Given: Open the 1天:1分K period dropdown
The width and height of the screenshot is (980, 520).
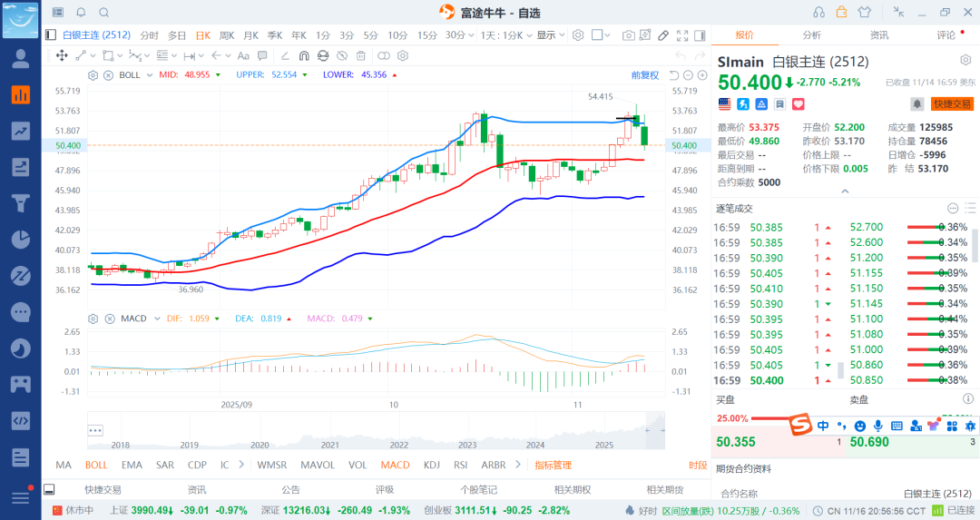Looking at the screenshot, I should (x=506, y=35).
